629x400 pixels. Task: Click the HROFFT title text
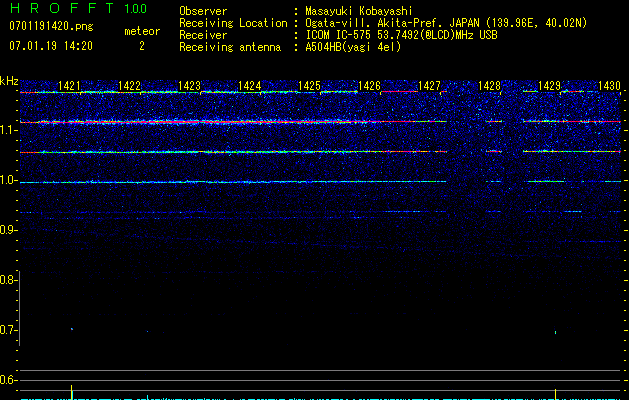click(60, 9)
